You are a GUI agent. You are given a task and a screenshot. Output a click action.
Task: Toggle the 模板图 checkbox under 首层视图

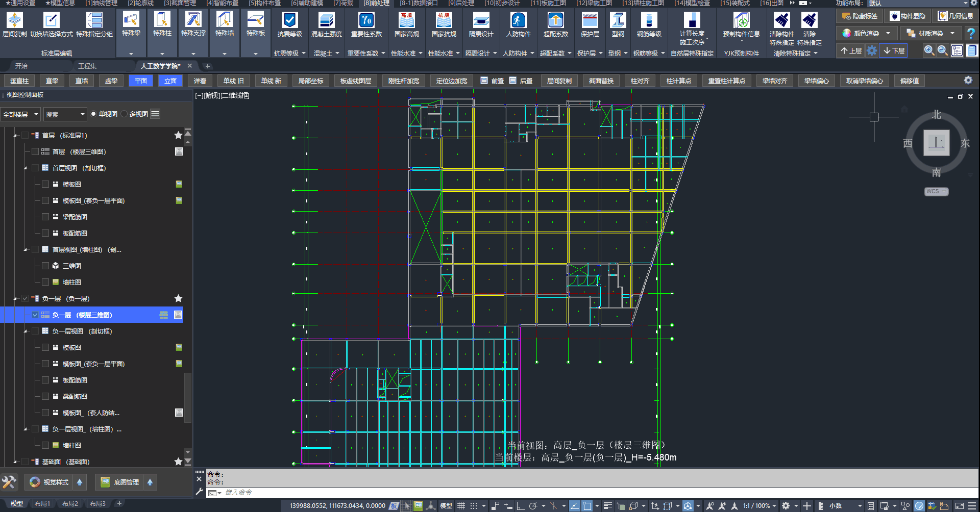pos(45,184)
